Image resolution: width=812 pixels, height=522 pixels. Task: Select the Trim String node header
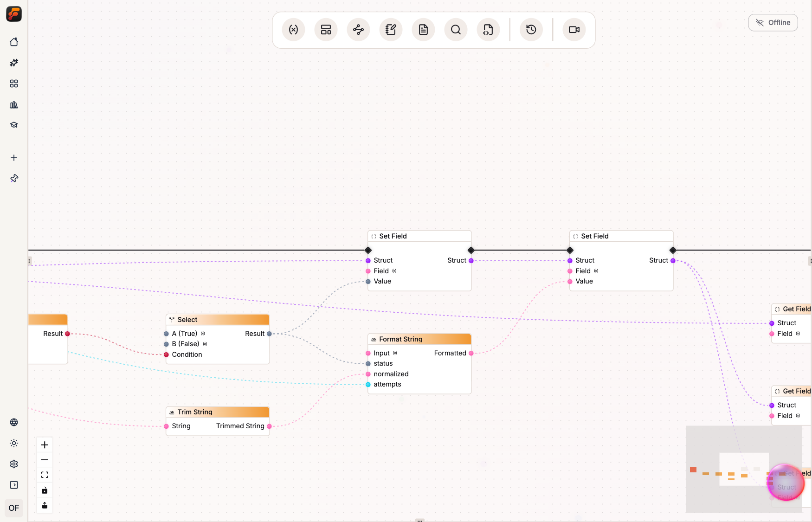click(218, 412)
